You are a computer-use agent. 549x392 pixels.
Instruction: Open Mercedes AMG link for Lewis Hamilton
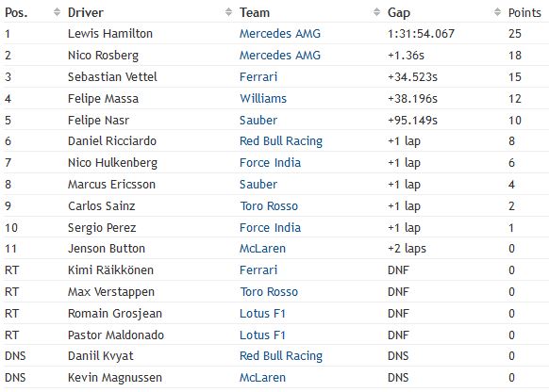[x=280, y=34]
